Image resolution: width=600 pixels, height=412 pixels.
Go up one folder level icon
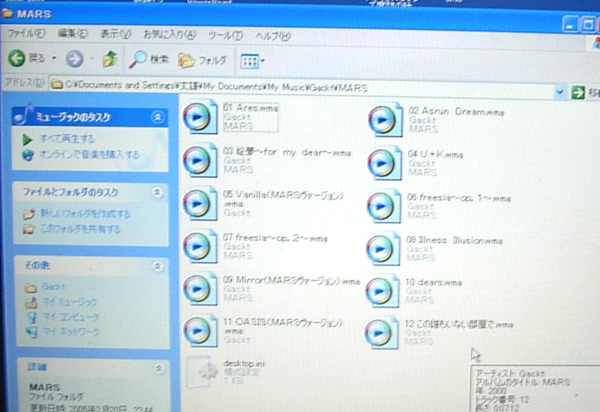[109, 59]
